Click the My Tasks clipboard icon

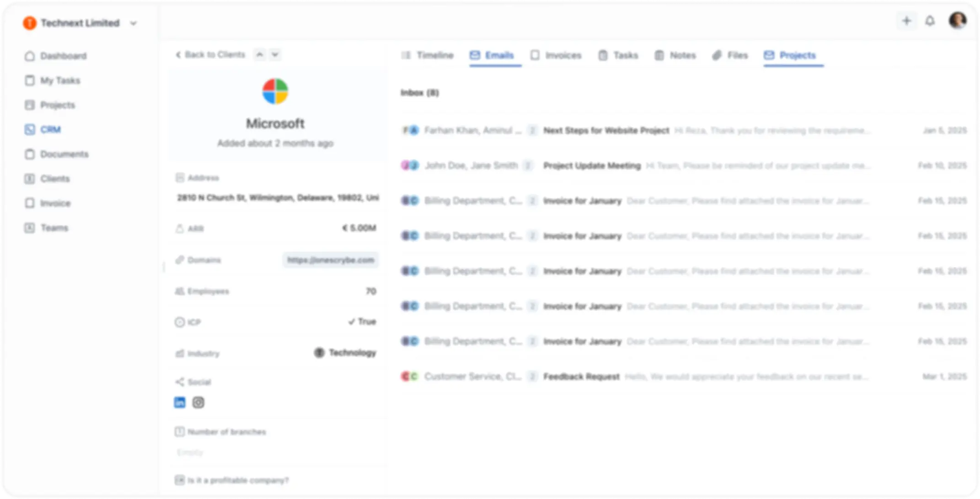tap(30, 80)
